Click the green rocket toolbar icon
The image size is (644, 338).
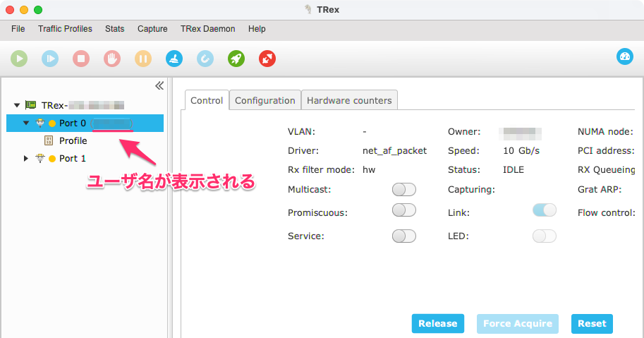(236, 59)
